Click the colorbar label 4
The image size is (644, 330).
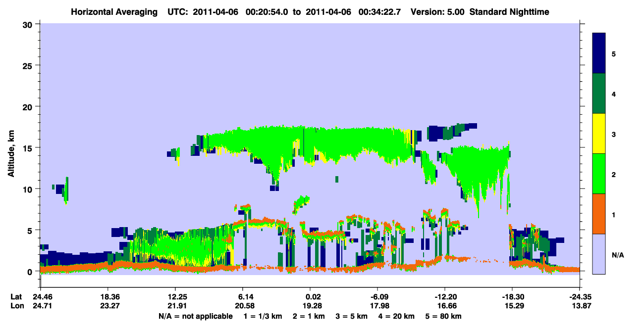pos(614,94)
